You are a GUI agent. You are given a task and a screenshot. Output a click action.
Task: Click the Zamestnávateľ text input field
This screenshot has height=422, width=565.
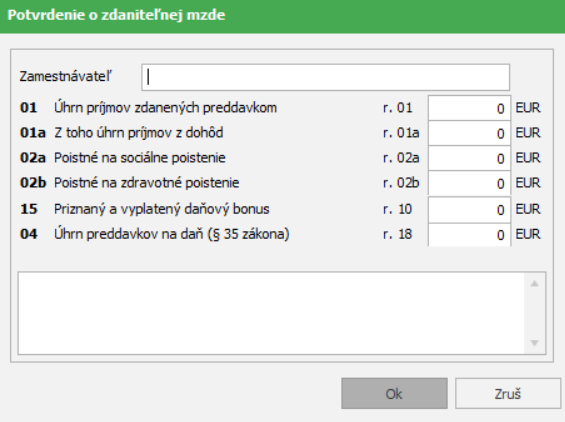325,77
